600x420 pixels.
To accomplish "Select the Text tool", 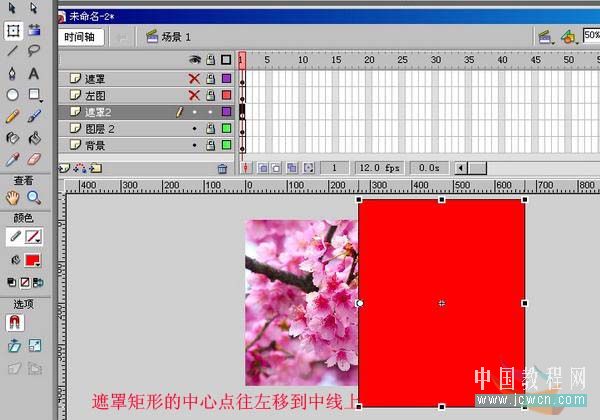I will [x=34, y=73].
